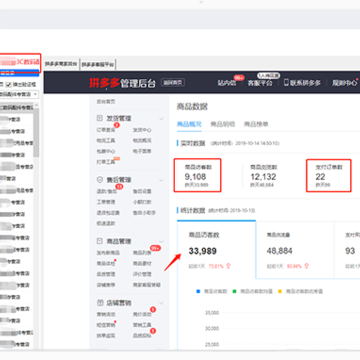Select the 商品访客数 33,989 statistics card
The height and width of the screenshot is (360, 360).
[x=216, y=249]
